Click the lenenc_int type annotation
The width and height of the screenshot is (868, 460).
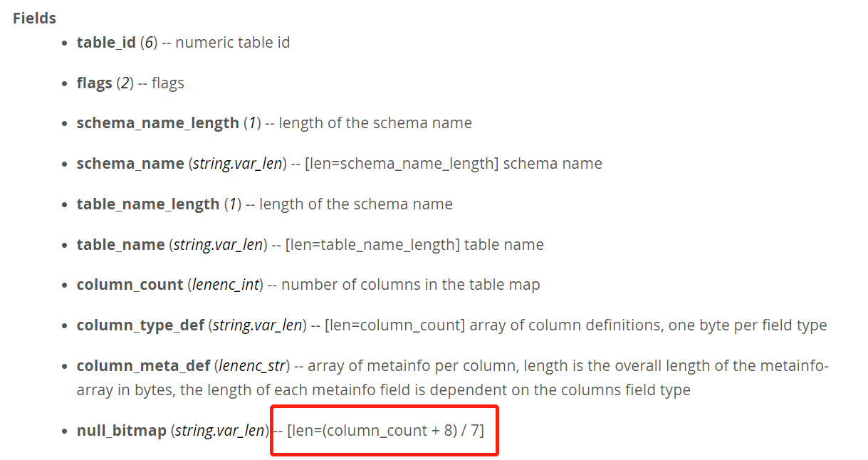[225, 285]
